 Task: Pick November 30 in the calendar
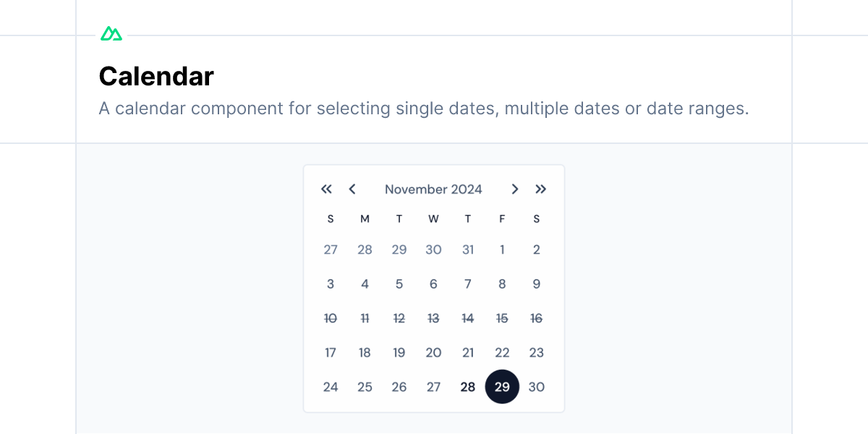pyautogui.click(x=537, y=386)
